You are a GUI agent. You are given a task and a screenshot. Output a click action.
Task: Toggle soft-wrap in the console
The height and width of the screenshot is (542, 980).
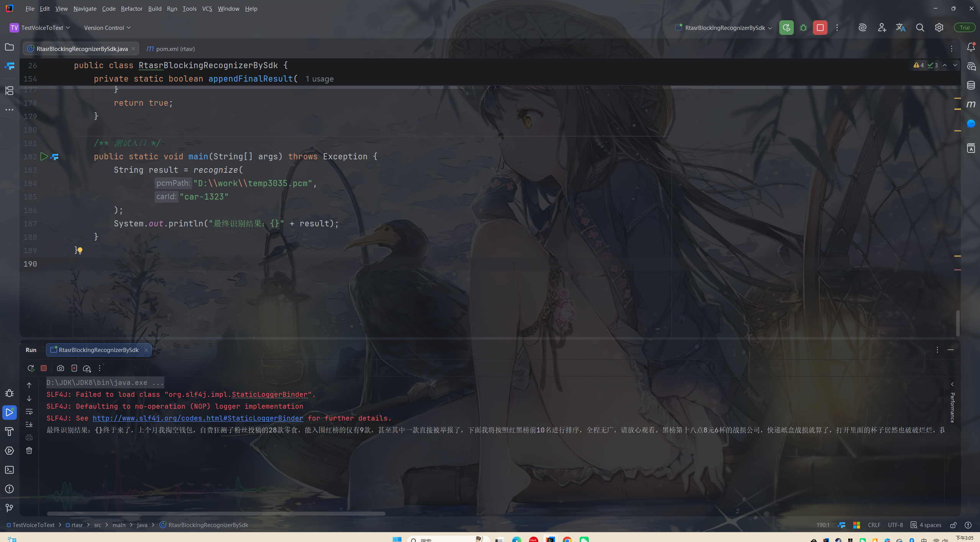[x=29, y=411]
